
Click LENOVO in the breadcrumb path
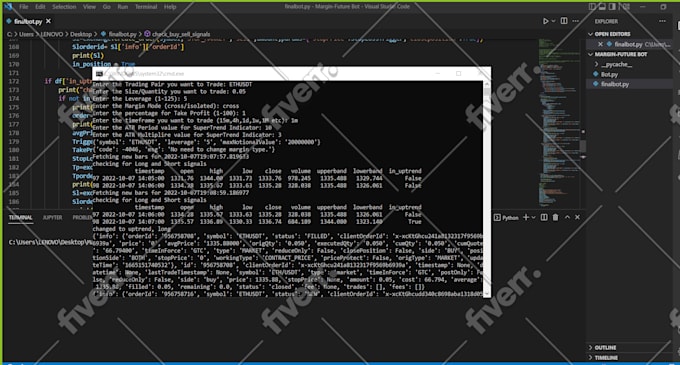point(52,34)
